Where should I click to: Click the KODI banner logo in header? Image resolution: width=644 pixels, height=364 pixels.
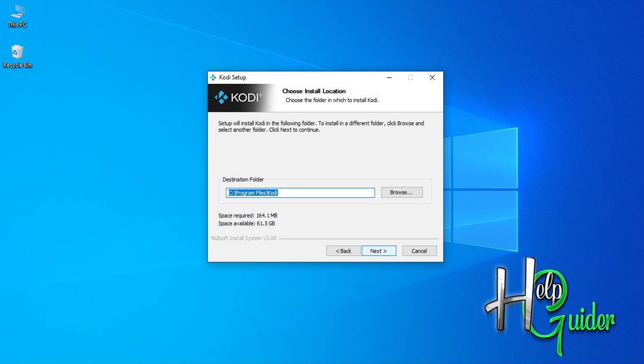[238, 98]
